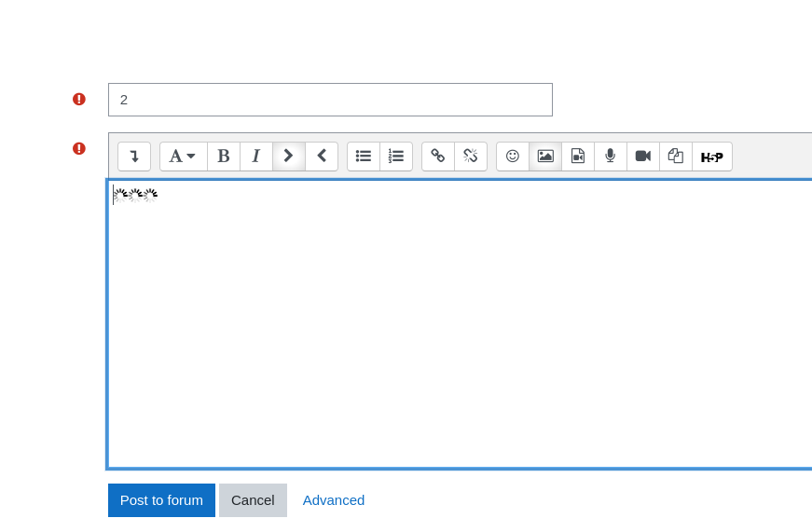This screenshot has height=532, width=812.
Task: Insert audio/video media file
Action: tap(578, 157)
